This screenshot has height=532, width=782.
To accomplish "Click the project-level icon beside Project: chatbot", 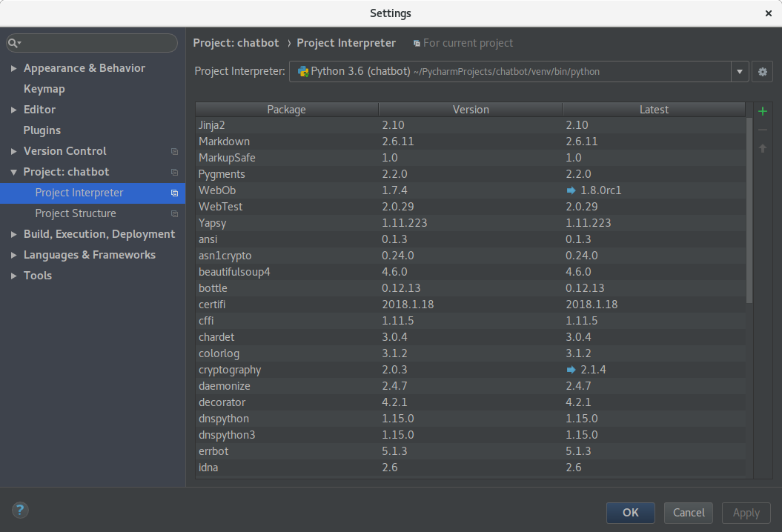I will (x=174, y=172).
